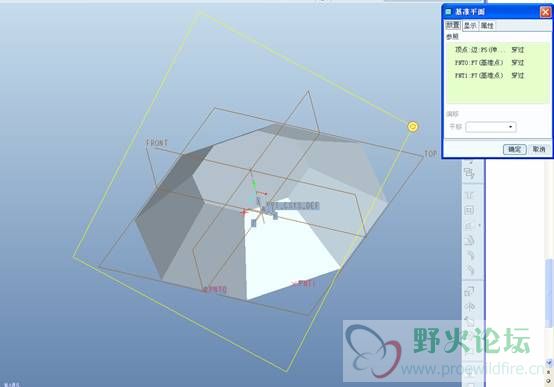Click the yellow datum plane drag handle

[412, 127]
